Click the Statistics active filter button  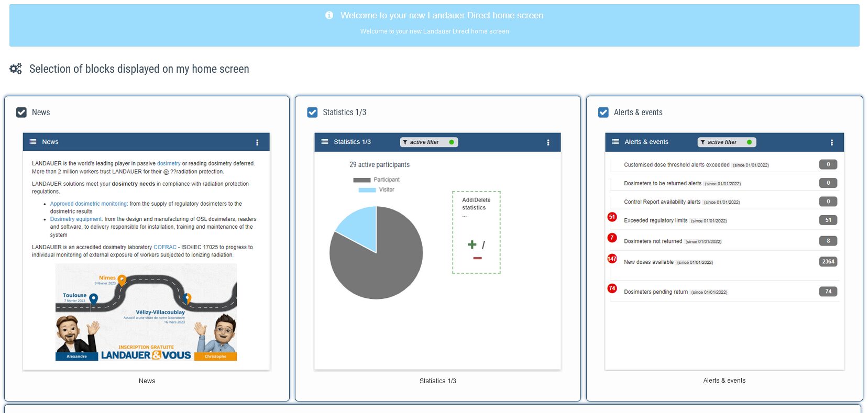[429, 142]
